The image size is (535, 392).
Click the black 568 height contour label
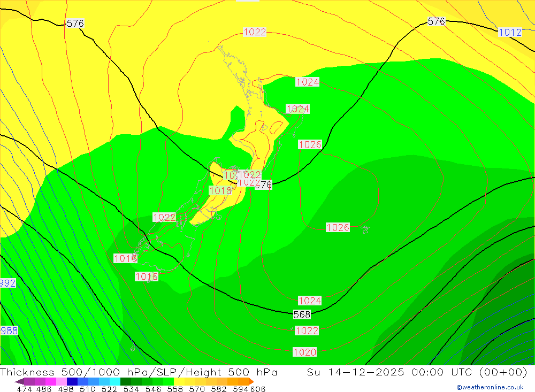(x=302, y=314)
